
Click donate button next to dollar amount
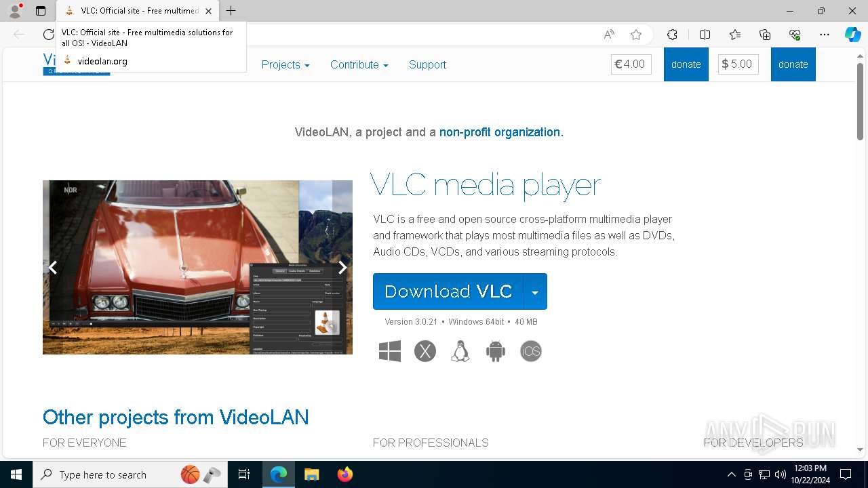793,64
